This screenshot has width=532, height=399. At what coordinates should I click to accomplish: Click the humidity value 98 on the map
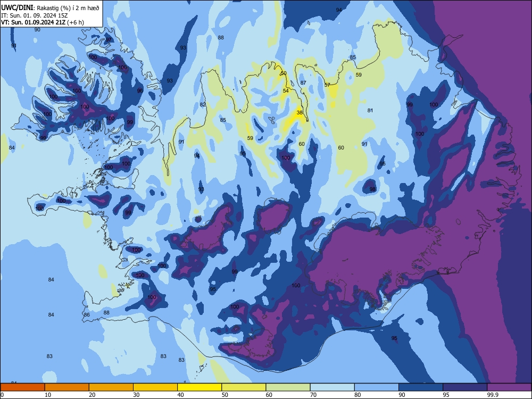pyautogui.click(x=372, y=189)
